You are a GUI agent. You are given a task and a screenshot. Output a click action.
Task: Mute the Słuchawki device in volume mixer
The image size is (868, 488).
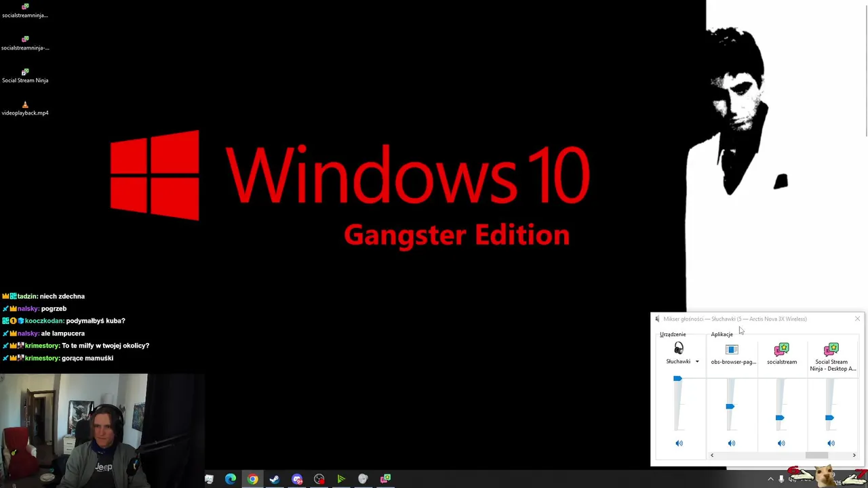pyautogui.click(x=679, y=443)
